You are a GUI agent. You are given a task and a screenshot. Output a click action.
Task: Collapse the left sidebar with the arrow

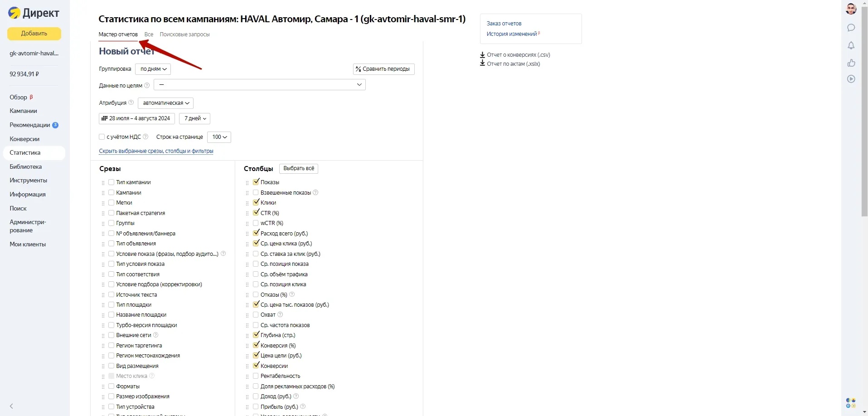(11, 406)
